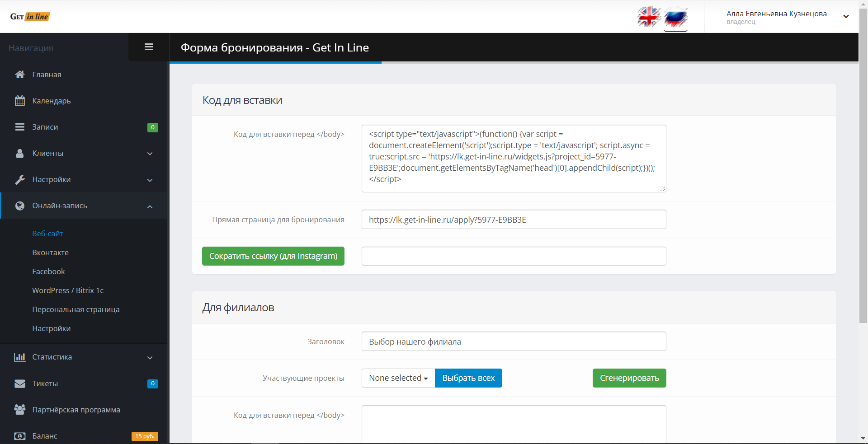Click the empty shortened link field
This screenshot has height=444, width=868.
point(514,256)
